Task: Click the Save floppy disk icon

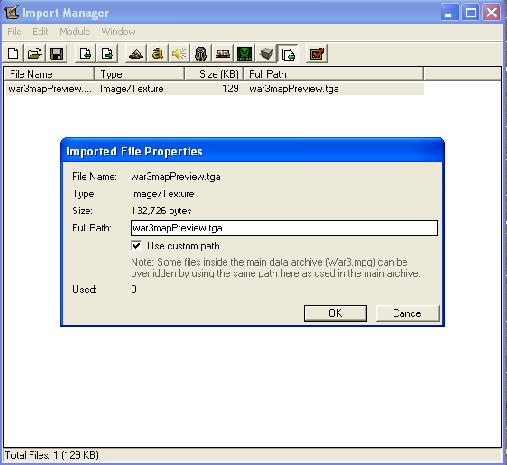Action: point(56,53)
